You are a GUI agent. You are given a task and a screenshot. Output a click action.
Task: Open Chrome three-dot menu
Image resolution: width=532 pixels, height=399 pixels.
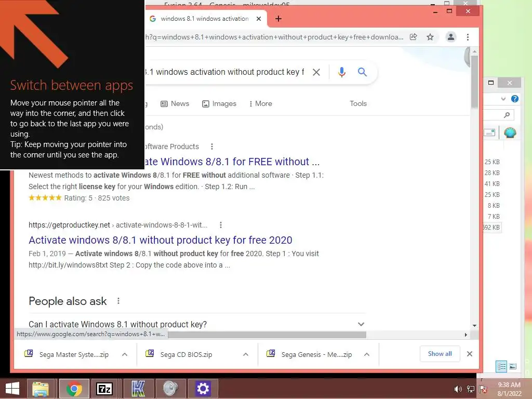[x=468, y=37]
